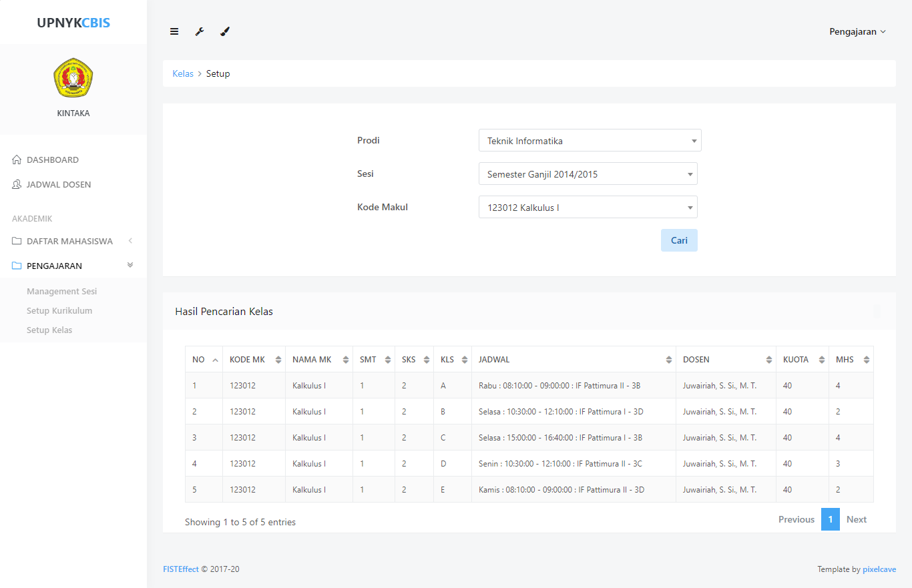Sort table by the KLS column
The height and width of the screenshot is (588, 912).
pyautogui.click(x=452, y=360)
